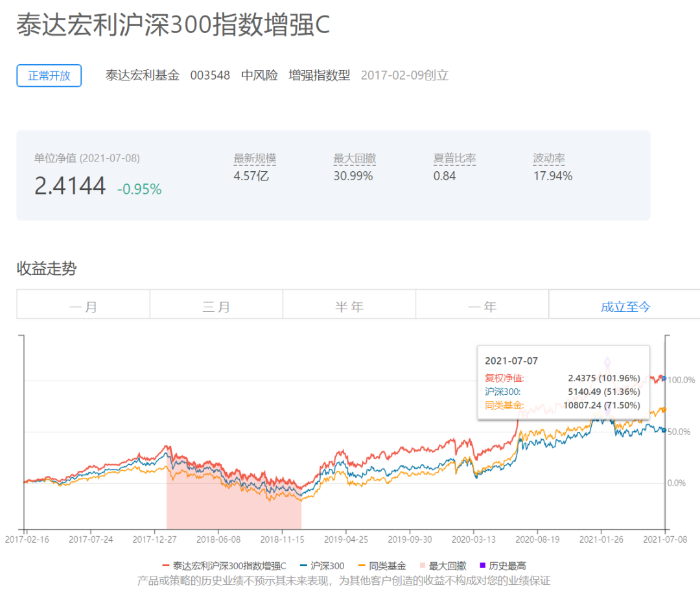Click the x-axis label 2017-07-24

click(x=91, y=539)
